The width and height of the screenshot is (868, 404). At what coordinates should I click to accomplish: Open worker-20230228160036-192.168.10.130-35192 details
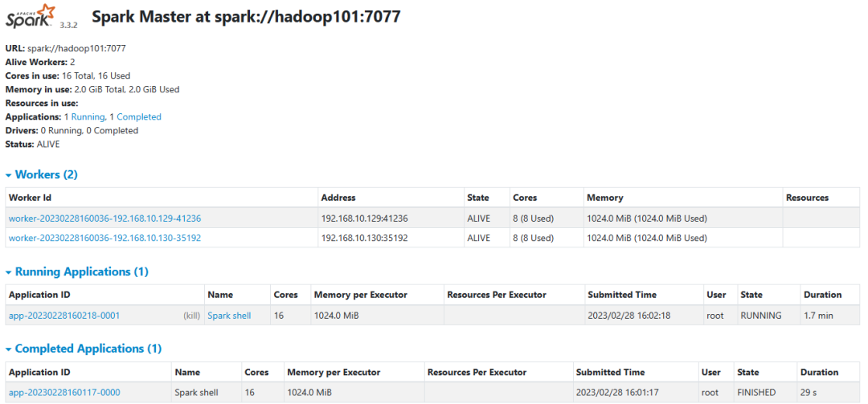[104, 238]
